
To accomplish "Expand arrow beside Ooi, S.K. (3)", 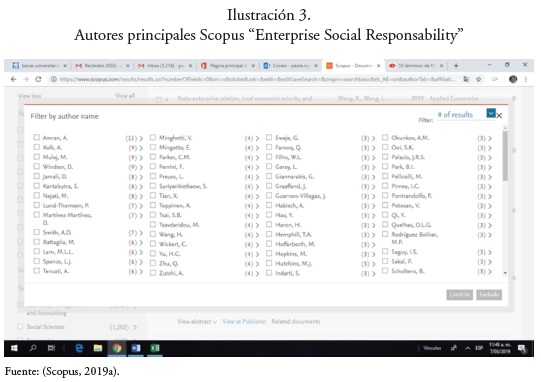I will point(490,148).
